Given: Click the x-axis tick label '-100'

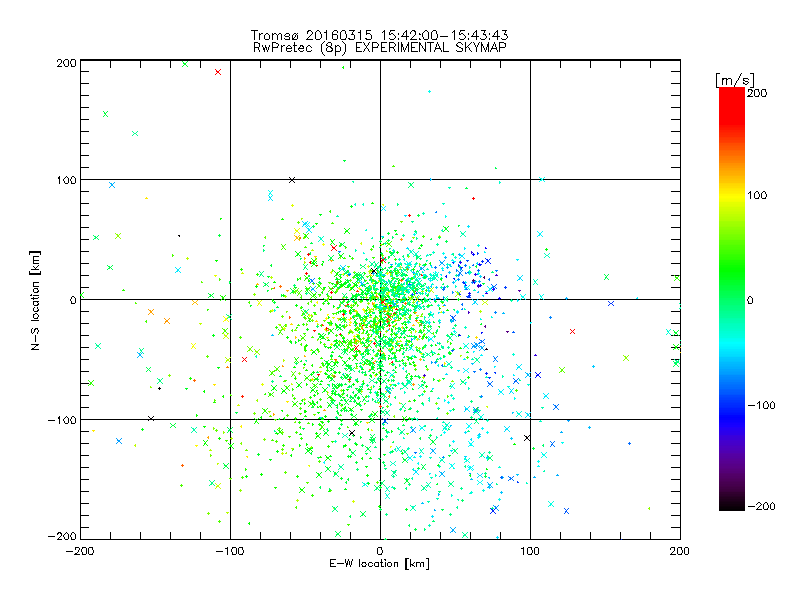Looking at the screenshot, I should click(x=230, y=552).
